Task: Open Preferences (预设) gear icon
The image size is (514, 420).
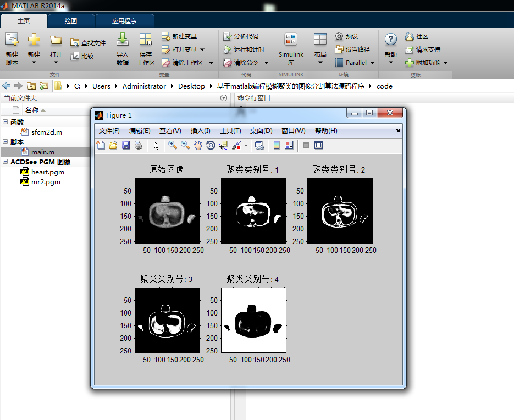Action: pos(339,36)
